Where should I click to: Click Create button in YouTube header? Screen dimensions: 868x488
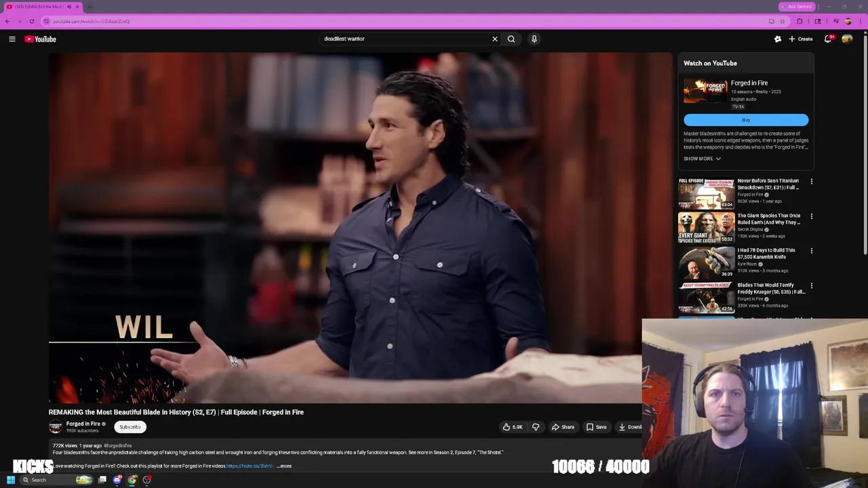800,39
